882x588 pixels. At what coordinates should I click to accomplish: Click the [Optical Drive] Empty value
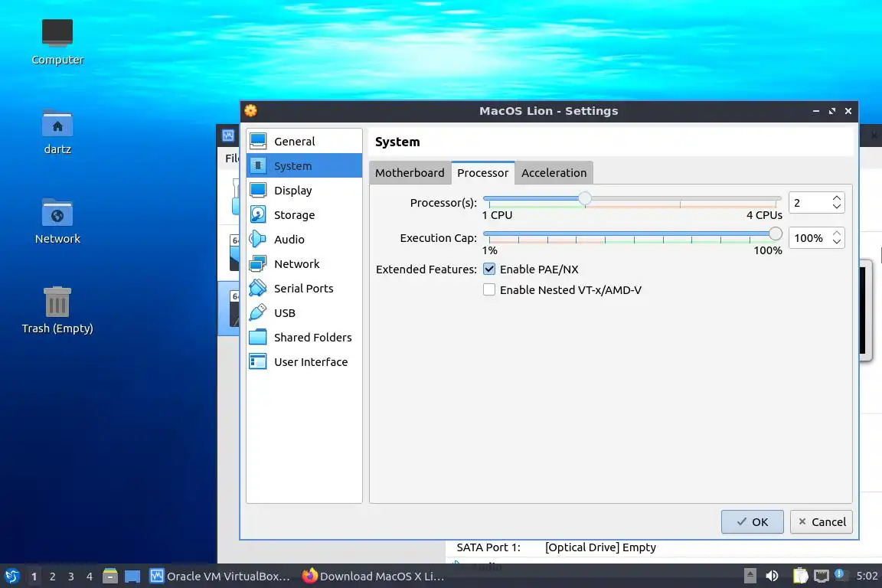tap(600, 547)
